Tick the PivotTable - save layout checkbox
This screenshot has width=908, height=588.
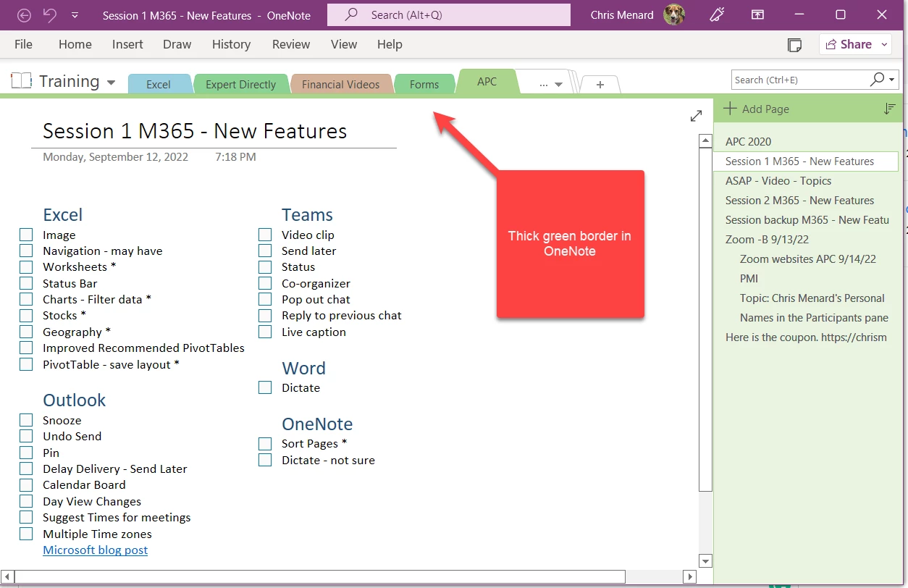(x=26, y=364)
